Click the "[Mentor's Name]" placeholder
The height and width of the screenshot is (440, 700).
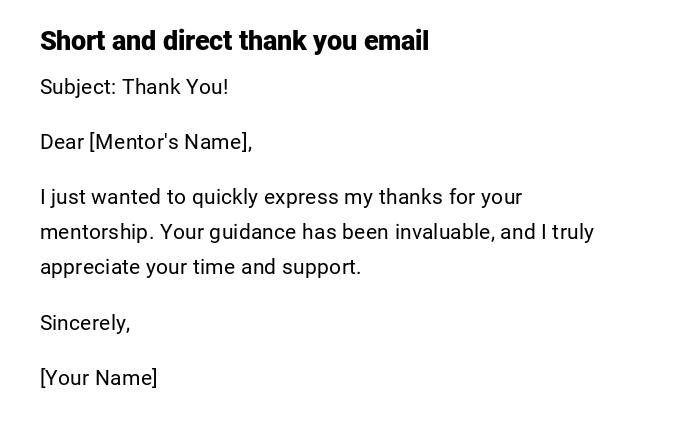coord(170,142)
